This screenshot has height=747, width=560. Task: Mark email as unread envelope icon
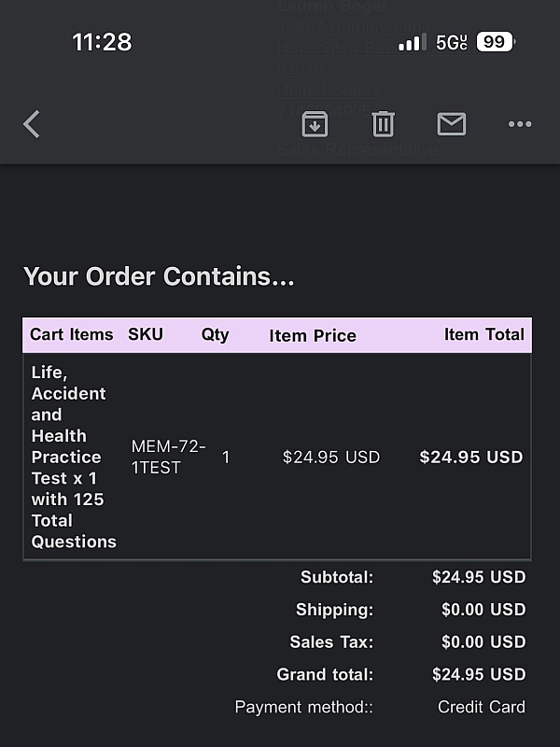(x=451, y=123)
